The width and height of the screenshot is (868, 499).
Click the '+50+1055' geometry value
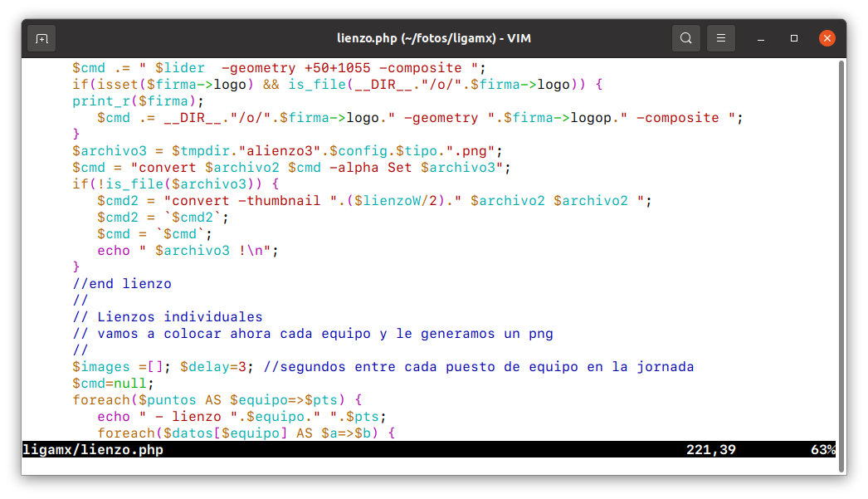(x=337, y=68)
